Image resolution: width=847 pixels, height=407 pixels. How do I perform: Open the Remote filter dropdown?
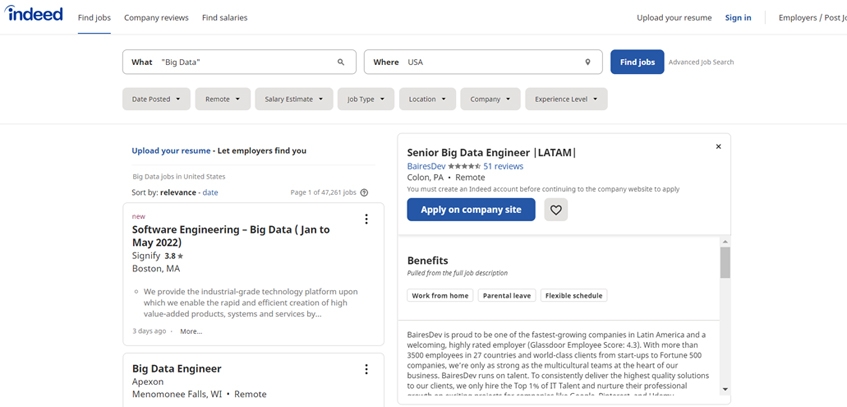coord(222,99)
